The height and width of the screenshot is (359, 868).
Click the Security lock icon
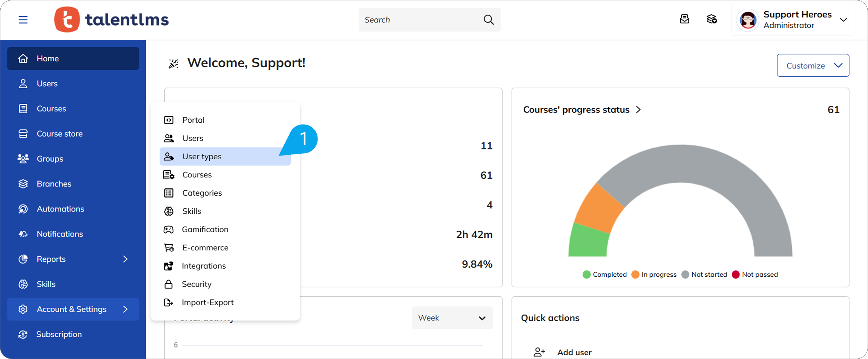tap(169, 284)
